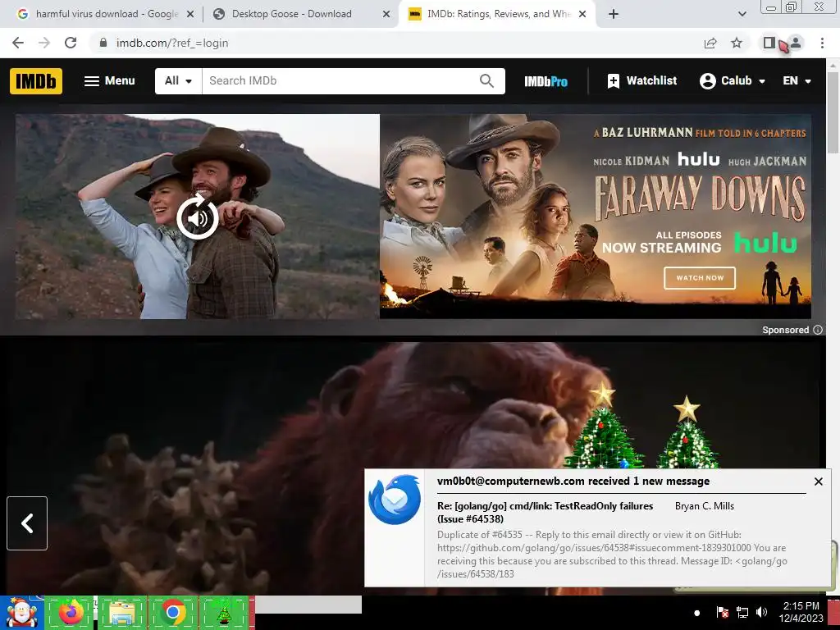Click the search magnifier icon
This screenshot has height=630, width=840.
(x=486, y=81)
